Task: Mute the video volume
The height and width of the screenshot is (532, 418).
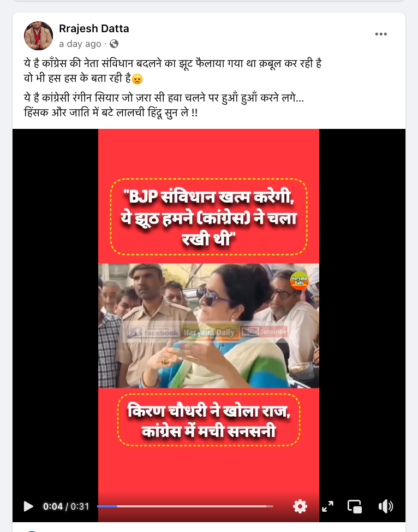Action: [385, 506]
